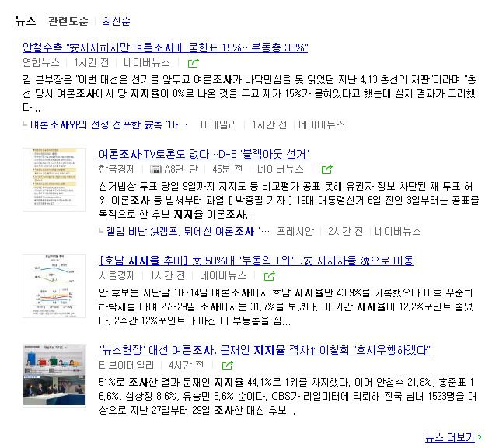Viewport: 499px width, 448px height.
Task: Click source name 연합뉴스
Action: (41, 63)
